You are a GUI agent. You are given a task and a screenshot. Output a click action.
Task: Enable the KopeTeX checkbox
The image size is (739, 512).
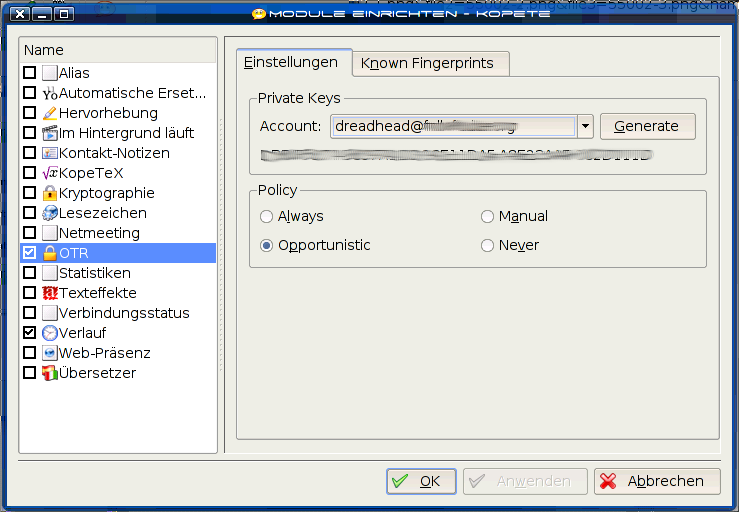click(29, 173)
